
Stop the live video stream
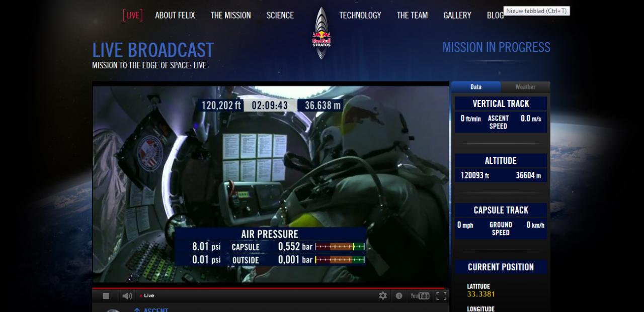[106, 296]
